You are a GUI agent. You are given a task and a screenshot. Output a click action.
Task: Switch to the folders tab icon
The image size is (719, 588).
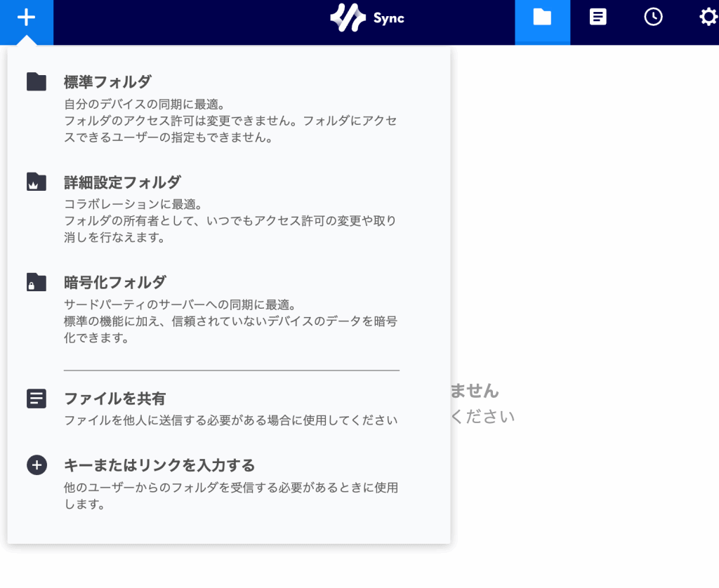542,18
